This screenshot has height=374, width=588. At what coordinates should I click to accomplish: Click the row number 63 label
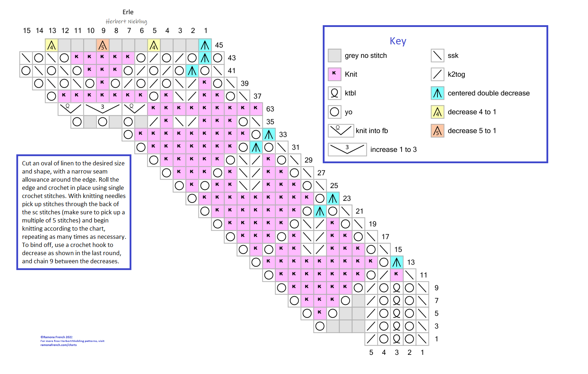[270, 109]
